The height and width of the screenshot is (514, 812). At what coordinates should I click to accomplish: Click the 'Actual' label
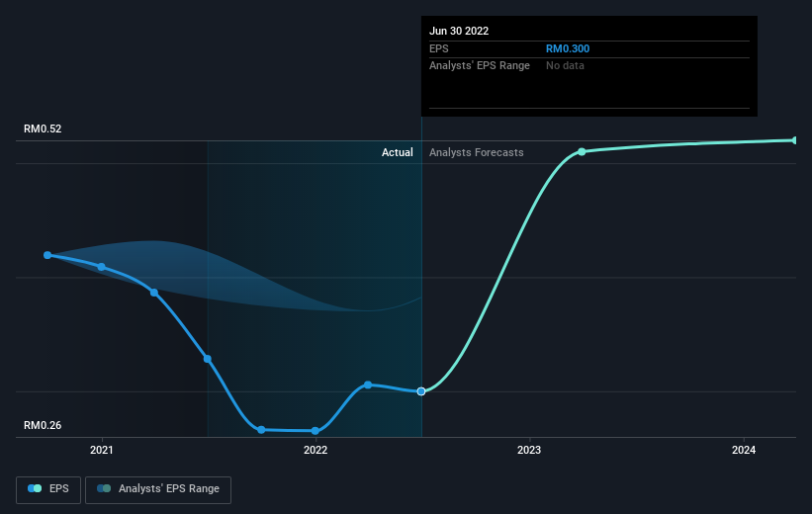point(398,152)
